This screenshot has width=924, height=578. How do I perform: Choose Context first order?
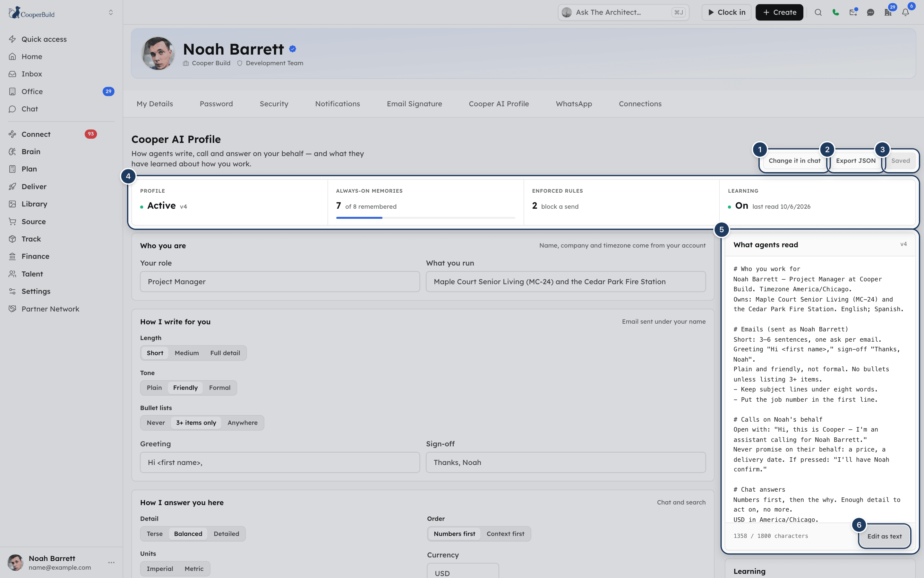(506, 534)
